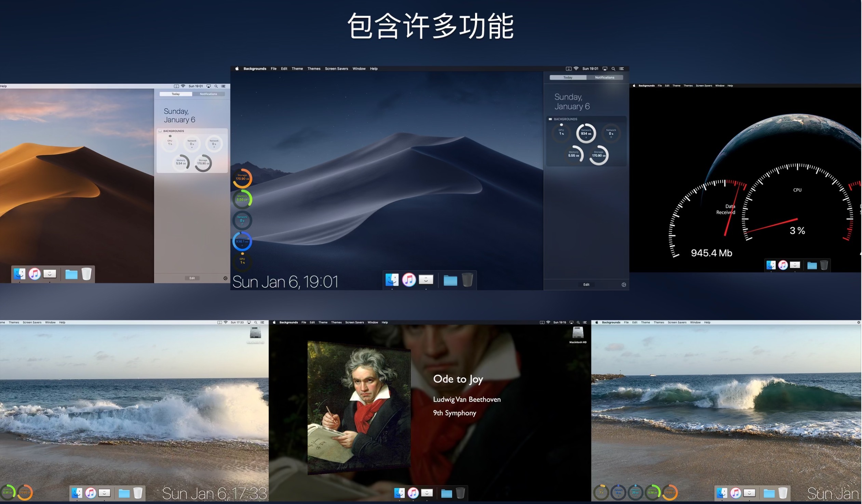Click 'Sun Jan 6, 17:33' clock in left wave window
Image resolution: width=862 pixels, height=504 pixels.
pos(214,493)
